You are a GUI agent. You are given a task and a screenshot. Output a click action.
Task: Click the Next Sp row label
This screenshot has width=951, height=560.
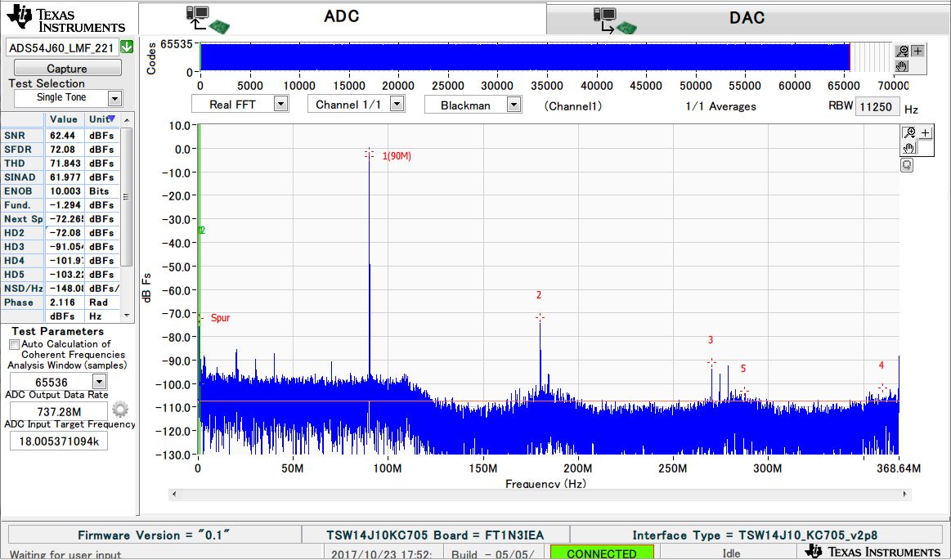pos(23,219)
